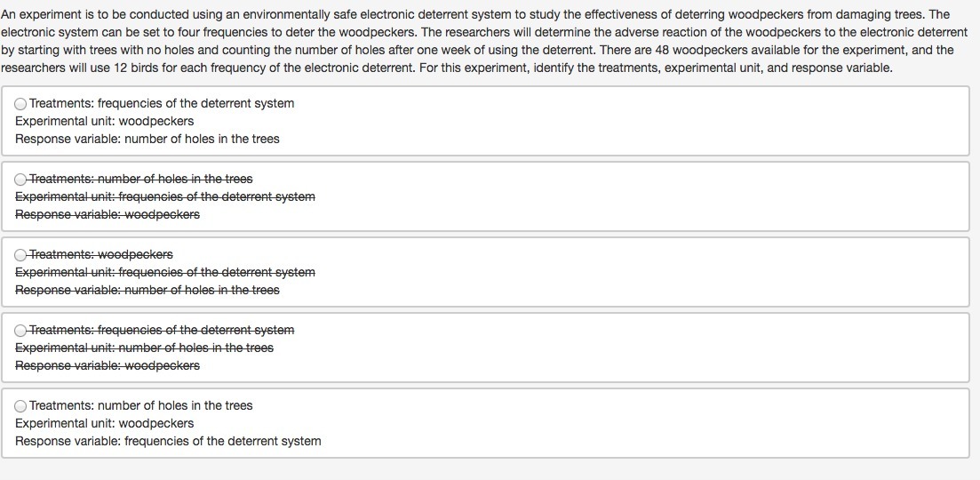This screenshot has width=980, height=480.
Task: Pick radio for last option's 'Treatments: number of holes'
Action: click(21, 405)
